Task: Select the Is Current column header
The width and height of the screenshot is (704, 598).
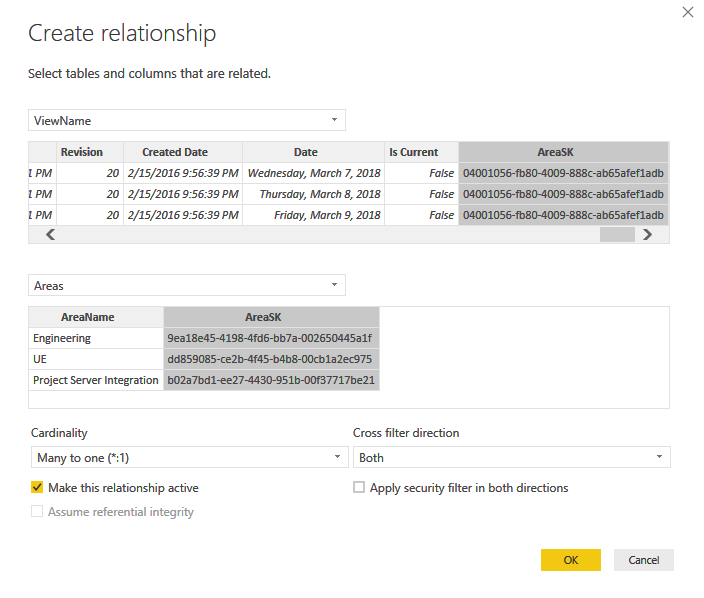Action: [x=421, y=152]
